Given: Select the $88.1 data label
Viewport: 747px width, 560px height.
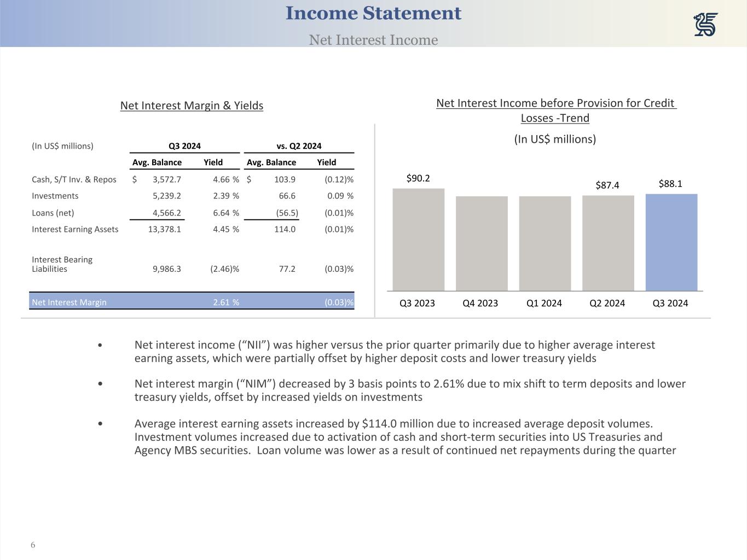Looking at the screenshot, I should point(670,184).
